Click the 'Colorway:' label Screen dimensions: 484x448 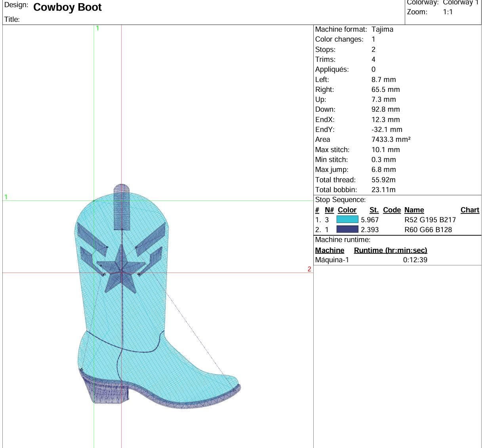point(423,3)
